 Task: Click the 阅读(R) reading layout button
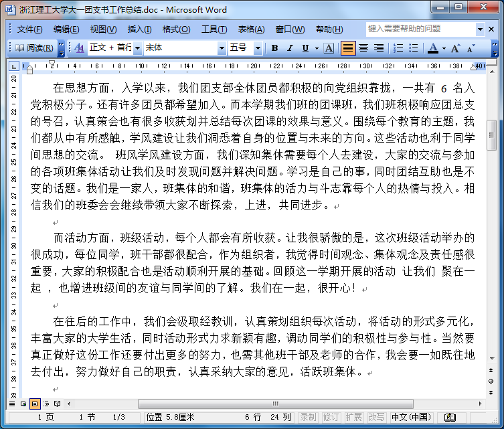(35, 48)
